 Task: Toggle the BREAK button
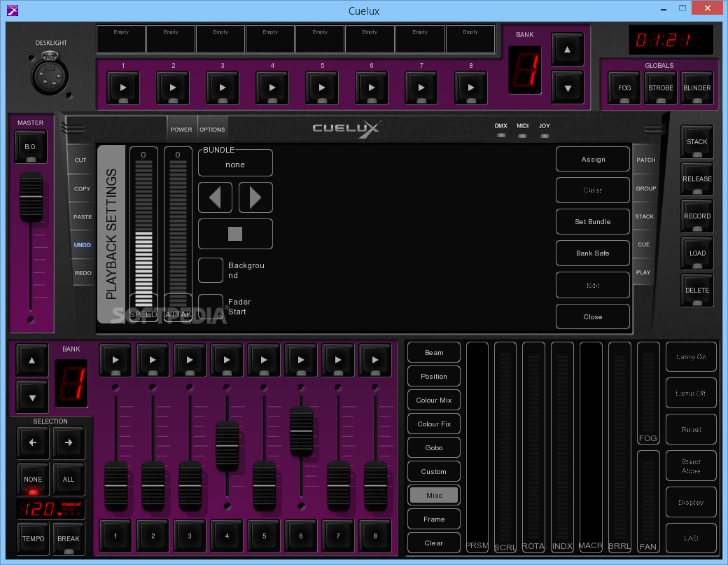(x=69, y=538)
